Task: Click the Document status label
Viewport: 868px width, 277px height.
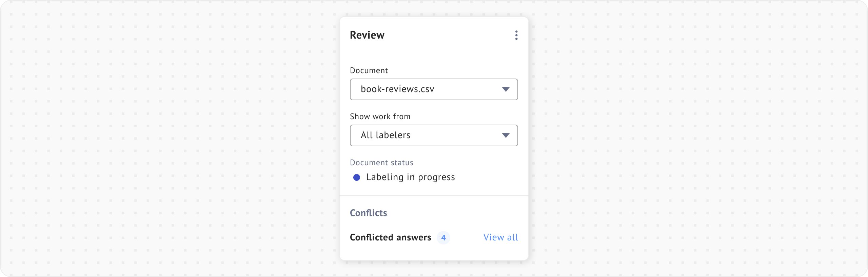Action: 381,163
